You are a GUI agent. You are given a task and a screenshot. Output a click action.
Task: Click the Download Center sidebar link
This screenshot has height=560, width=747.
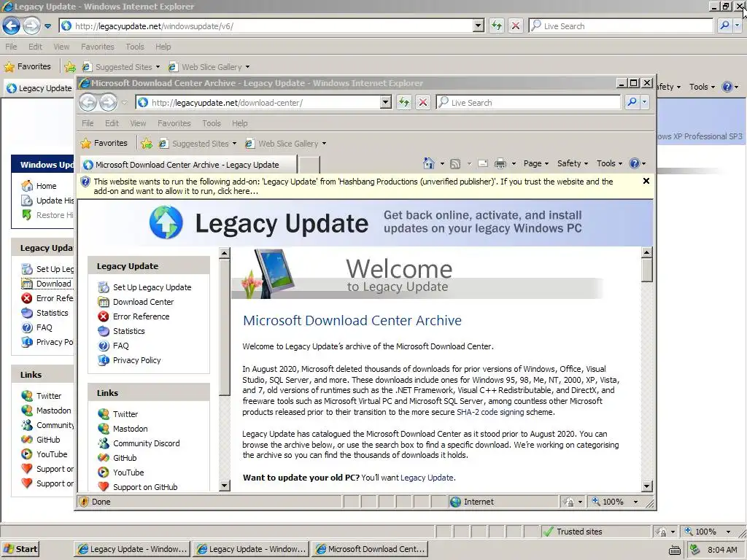click(144, 302)
